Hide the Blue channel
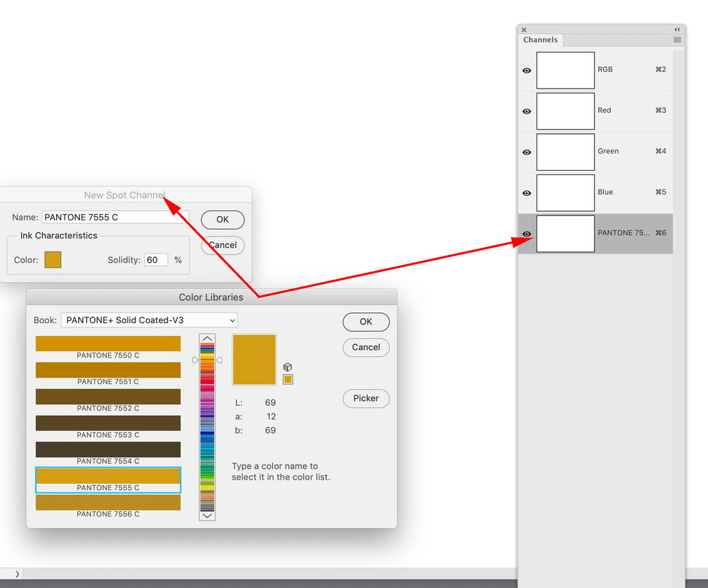 [527, 193]
